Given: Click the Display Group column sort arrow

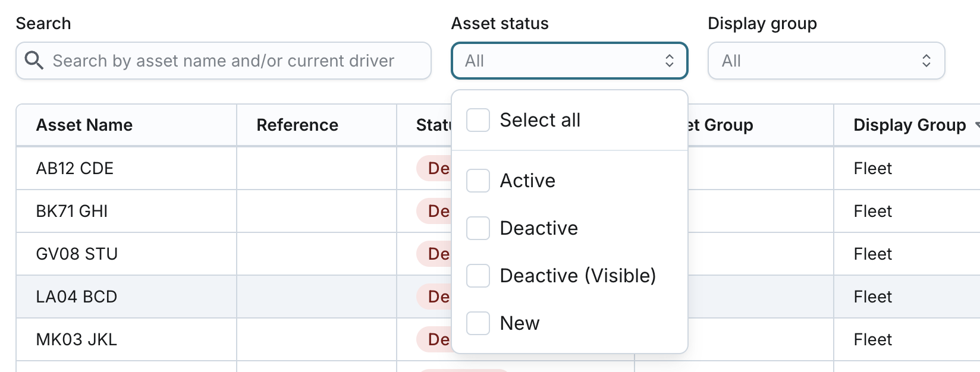Looking at the screenshot, I should click(976, 125).
